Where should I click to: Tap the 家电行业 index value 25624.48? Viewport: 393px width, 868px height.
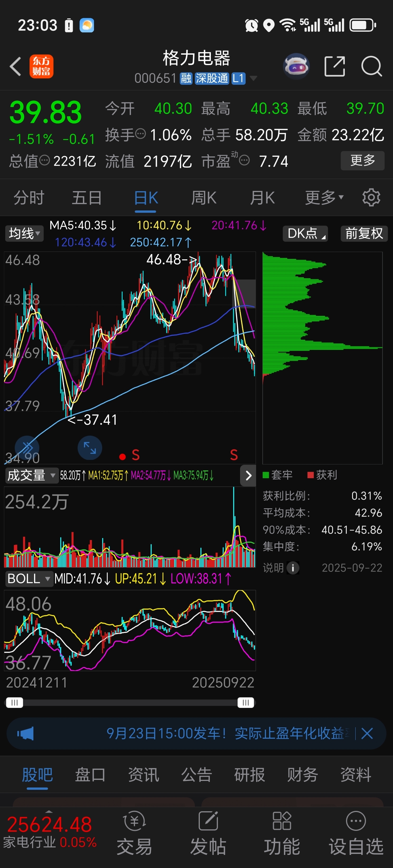point(49,824)
